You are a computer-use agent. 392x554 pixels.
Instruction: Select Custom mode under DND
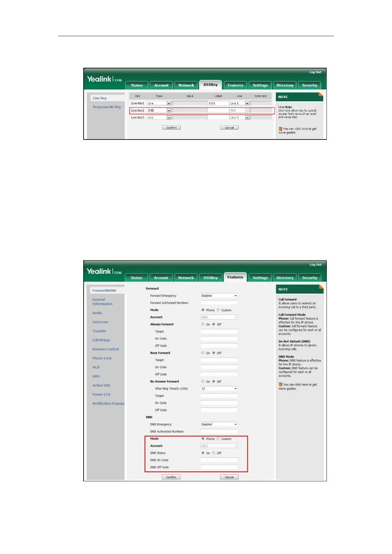pyautogui.click(x=218, y=439)
